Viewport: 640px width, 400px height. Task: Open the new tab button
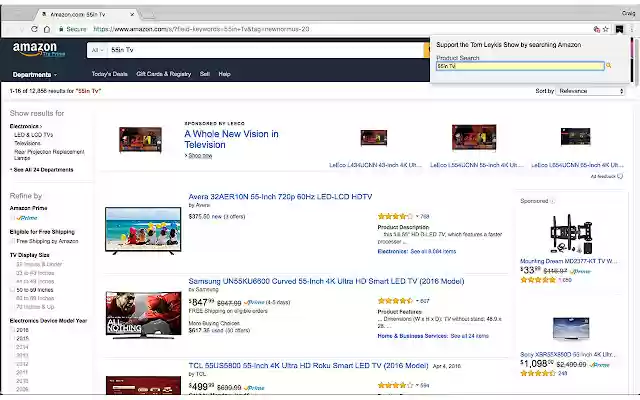(x=148, y=15)
